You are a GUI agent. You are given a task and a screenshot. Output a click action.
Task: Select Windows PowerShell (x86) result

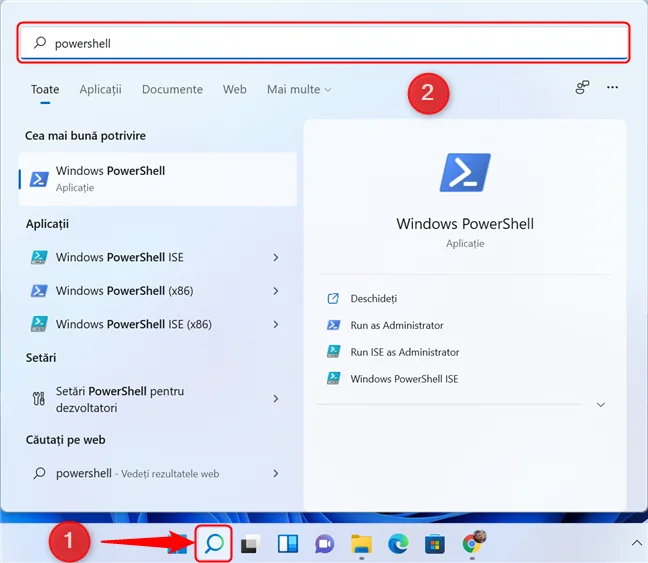[124, 291]
